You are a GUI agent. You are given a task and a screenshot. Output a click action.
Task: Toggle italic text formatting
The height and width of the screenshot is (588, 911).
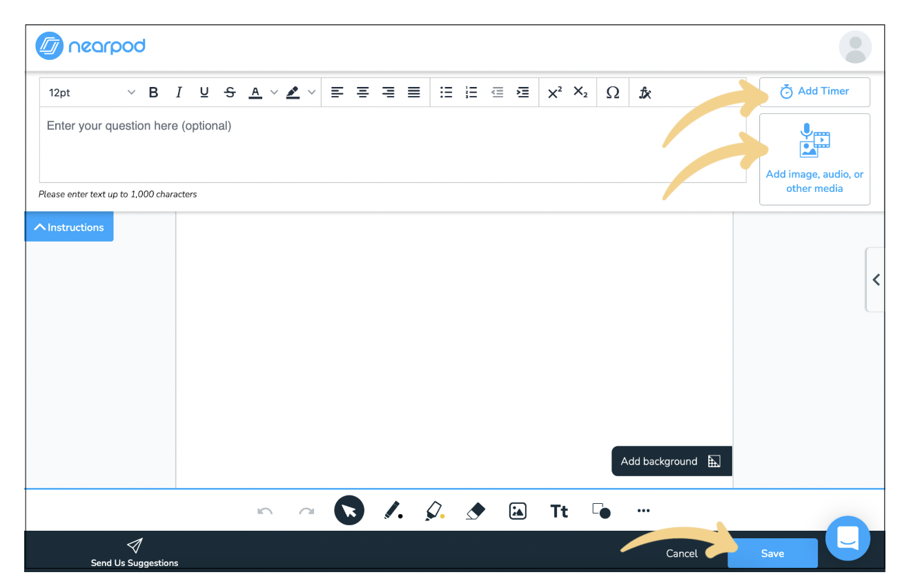tap(179, 92)
